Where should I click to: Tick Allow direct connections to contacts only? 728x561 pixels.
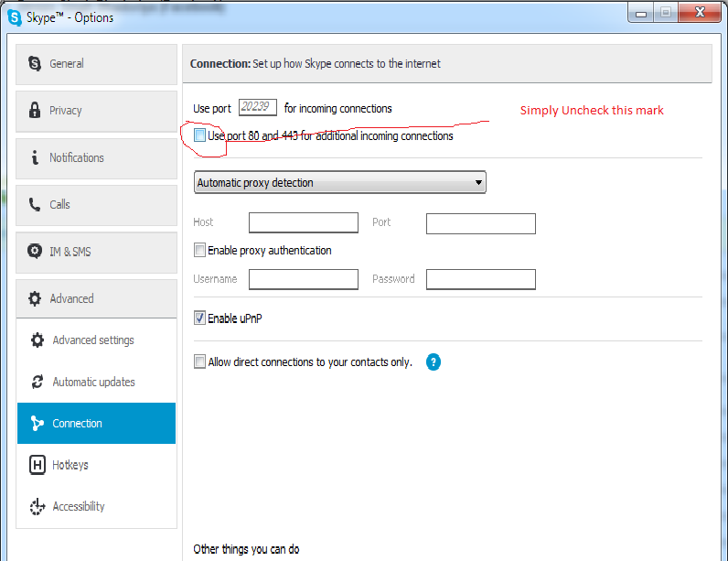[199, 361]
